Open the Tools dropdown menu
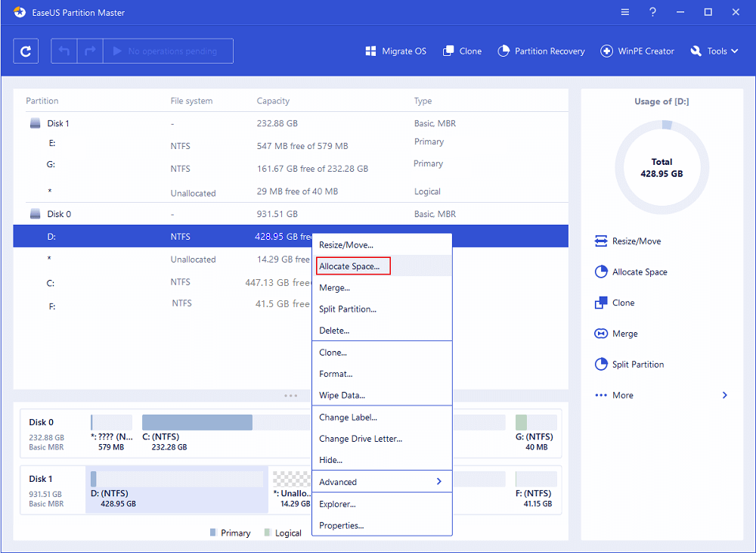Viewport: 756px width, 553px height. click(x=714, y=51)
